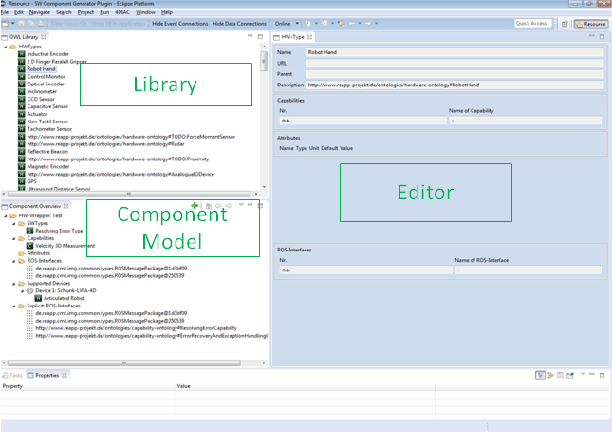The width and height of the screenshot is (612, 432).
Task: Click the green plus icon in Component Overview
Action: click(193, 205)
